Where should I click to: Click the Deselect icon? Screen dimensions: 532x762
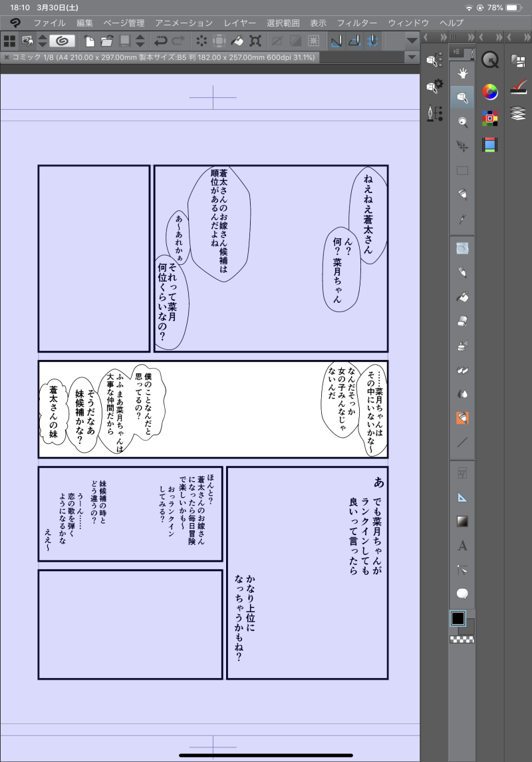coord(278,41)
